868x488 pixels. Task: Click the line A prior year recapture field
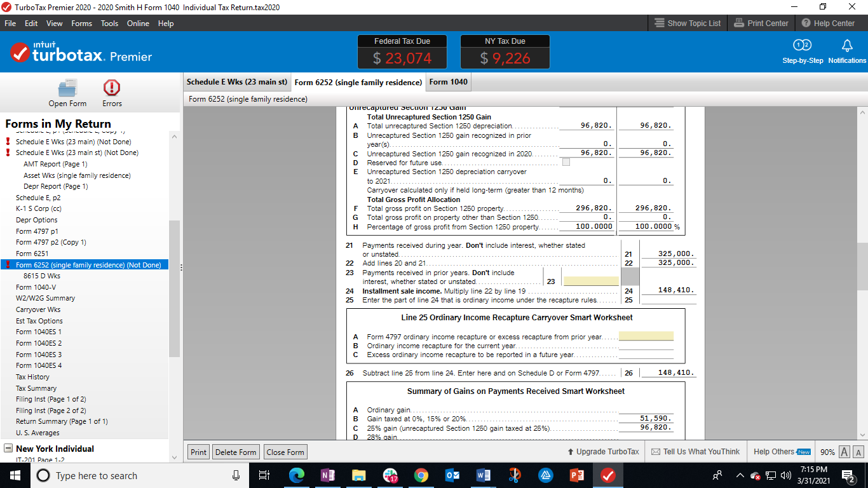646,336
